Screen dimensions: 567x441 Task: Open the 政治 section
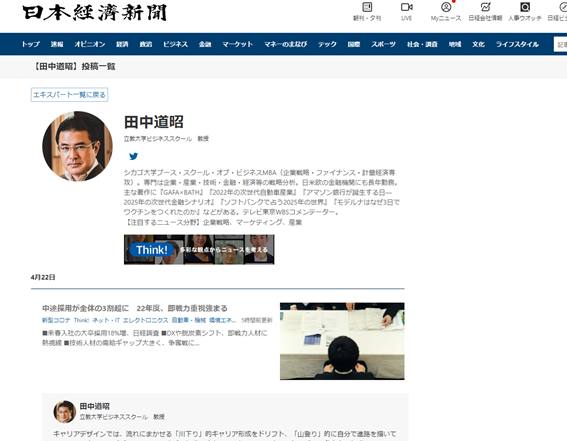pos(146,44)
